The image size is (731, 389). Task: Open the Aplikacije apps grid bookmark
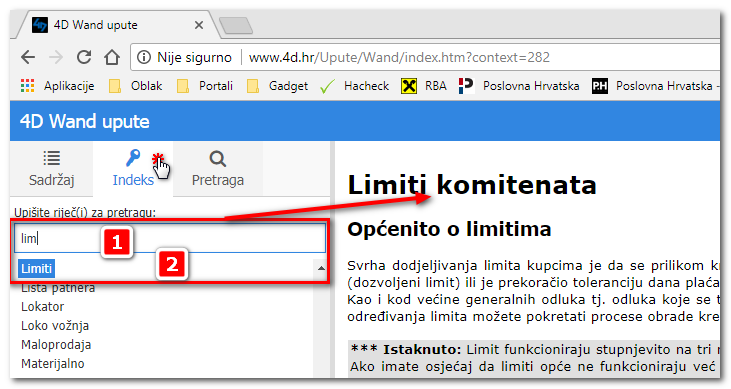pos(58,86)
